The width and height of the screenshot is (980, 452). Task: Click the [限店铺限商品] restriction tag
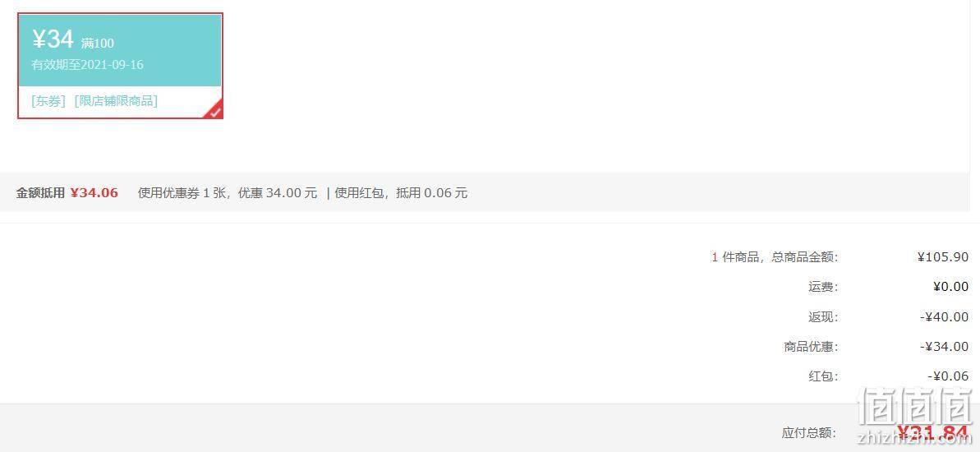pyautogui.click(x=117, y=100)
